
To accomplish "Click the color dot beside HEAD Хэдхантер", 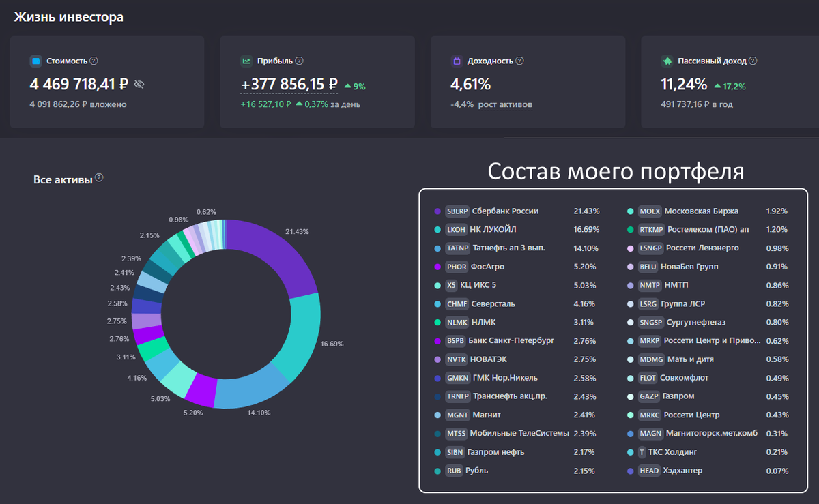I will (x=631, y=471).
